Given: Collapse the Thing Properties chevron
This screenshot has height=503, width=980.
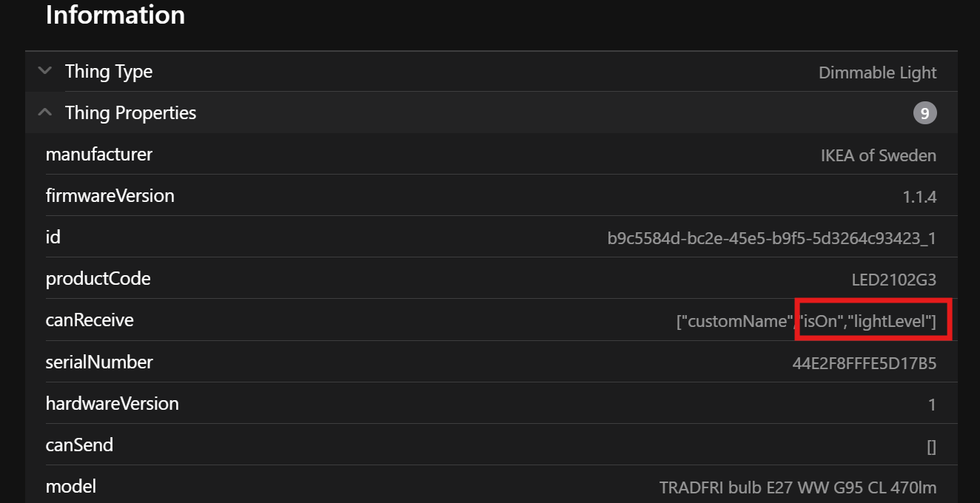Looking at the screenshot, I should pyautogui.click(x=45, y=112).
